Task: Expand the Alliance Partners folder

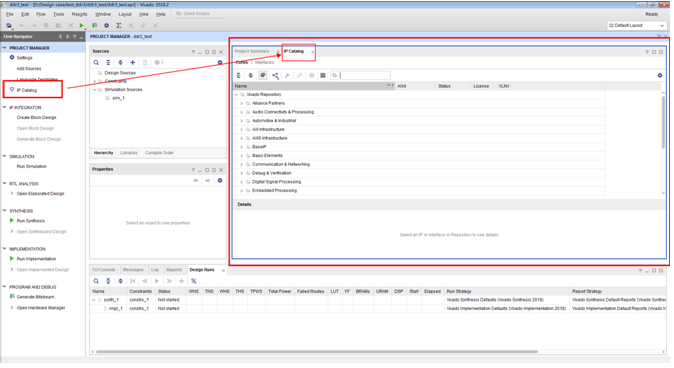Action: 242,103
